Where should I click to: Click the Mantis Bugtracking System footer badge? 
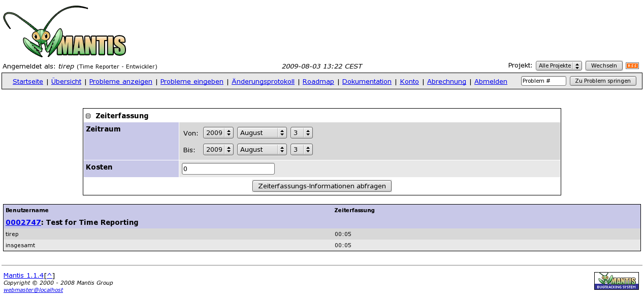click(x=616, y=281)
